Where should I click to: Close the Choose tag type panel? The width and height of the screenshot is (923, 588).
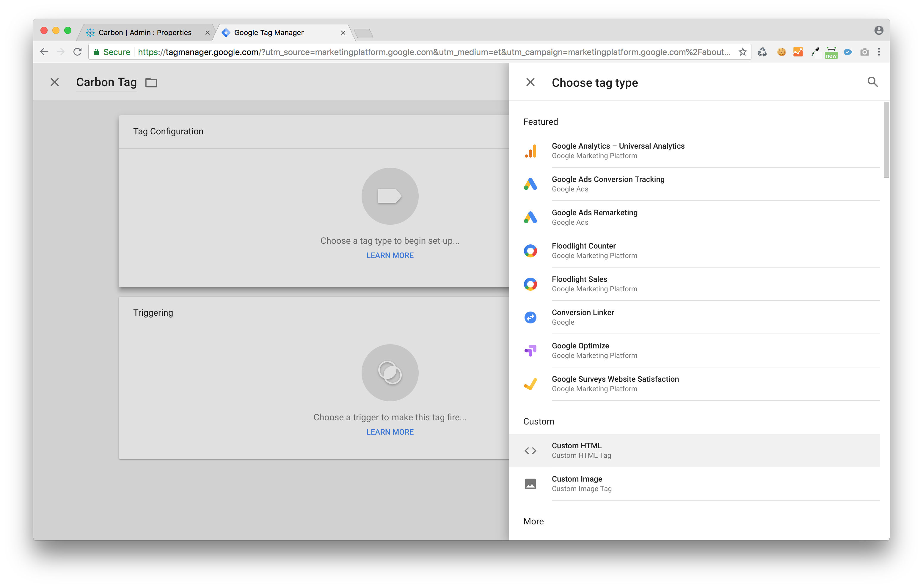click(530, 82)
